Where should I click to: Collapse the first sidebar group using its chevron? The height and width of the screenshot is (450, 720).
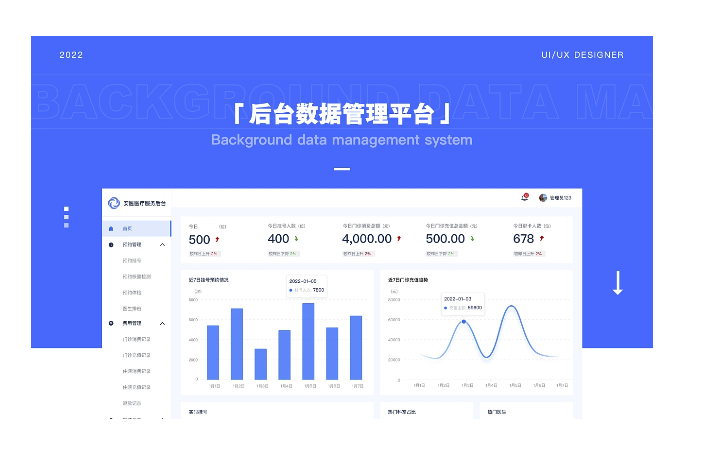coord(163,244)
